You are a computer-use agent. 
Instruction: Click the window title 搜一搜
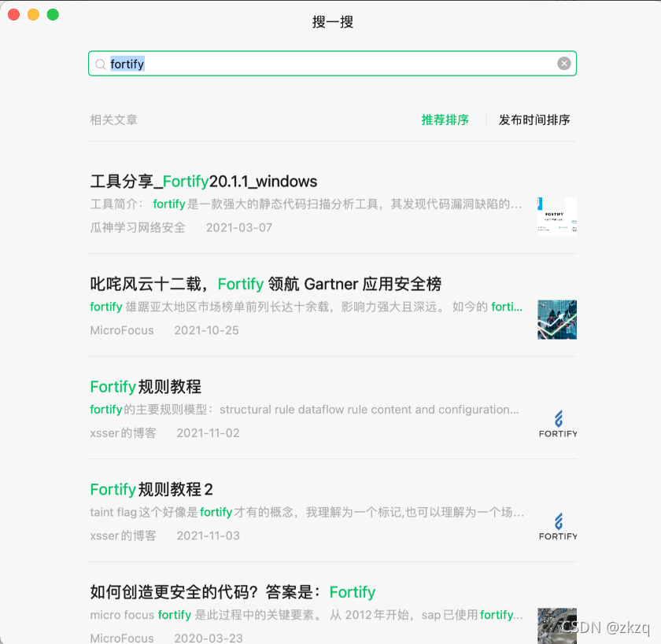point(333,22)
